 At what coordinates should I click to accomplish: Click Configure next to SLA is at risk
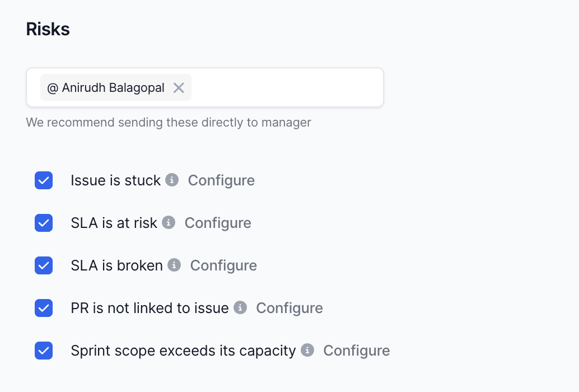(218, 223)
